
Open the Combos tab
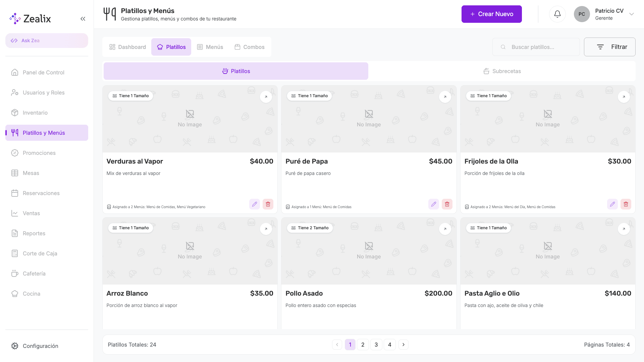(x=250, y=47)
